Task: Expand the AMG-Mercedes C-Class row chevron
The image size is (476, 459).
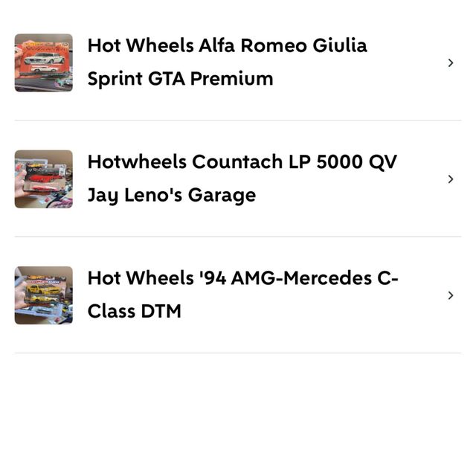Action: click(450, 295)
